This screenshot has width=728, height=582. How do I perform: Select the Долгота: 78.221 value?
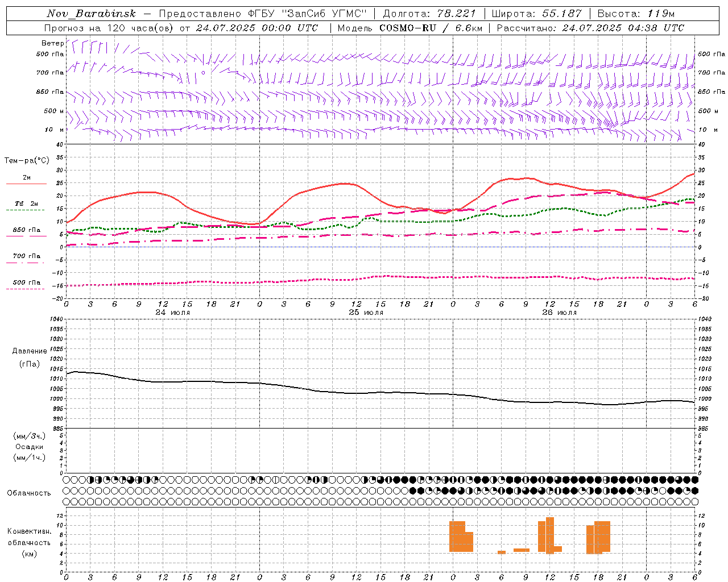429,14
